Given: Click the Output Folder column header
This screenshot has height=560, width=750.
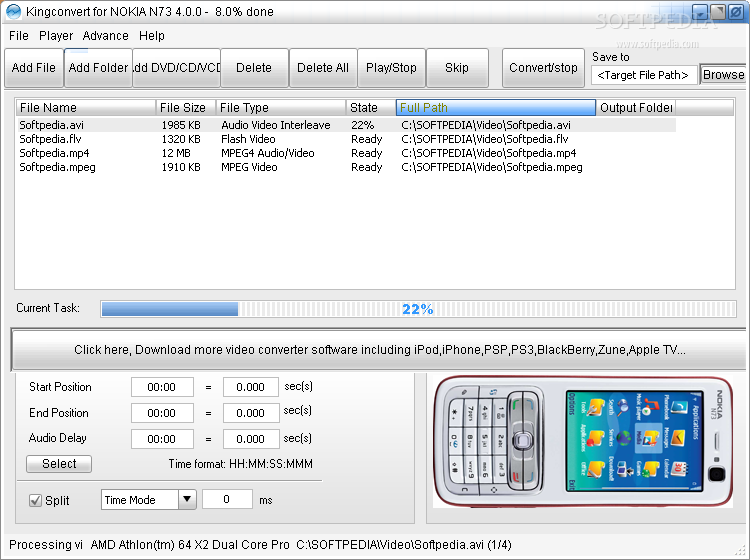Looking at the screenshot, I should [x=636, y=108].
